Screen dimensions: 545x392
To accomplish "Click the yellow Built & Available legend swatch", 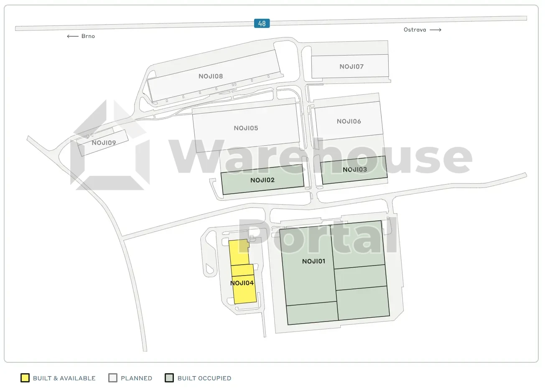I will 25,378.
